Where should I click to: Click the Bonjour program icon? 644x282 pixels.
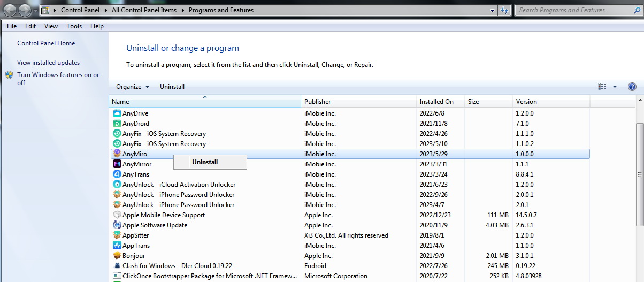coord(117,256)
